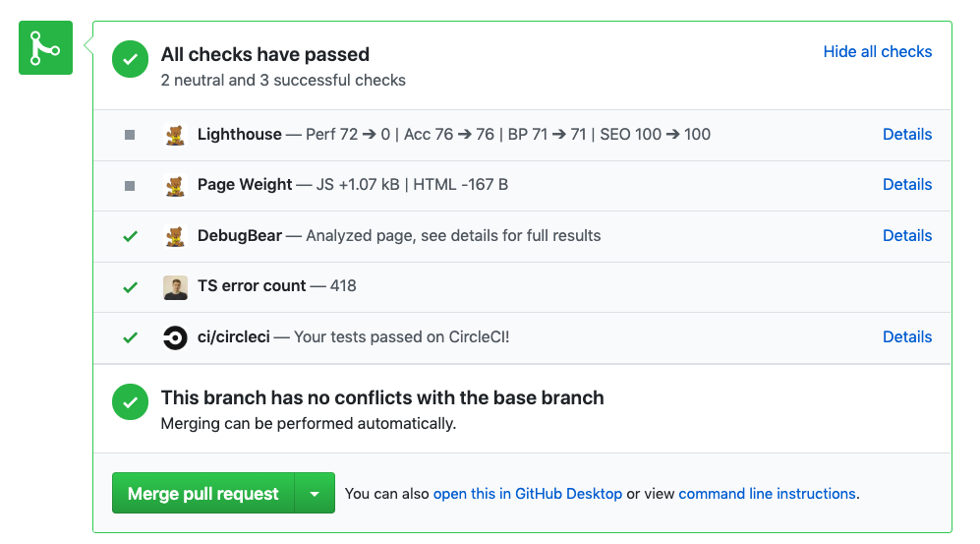Open the command line instructions link

[767, 494]
